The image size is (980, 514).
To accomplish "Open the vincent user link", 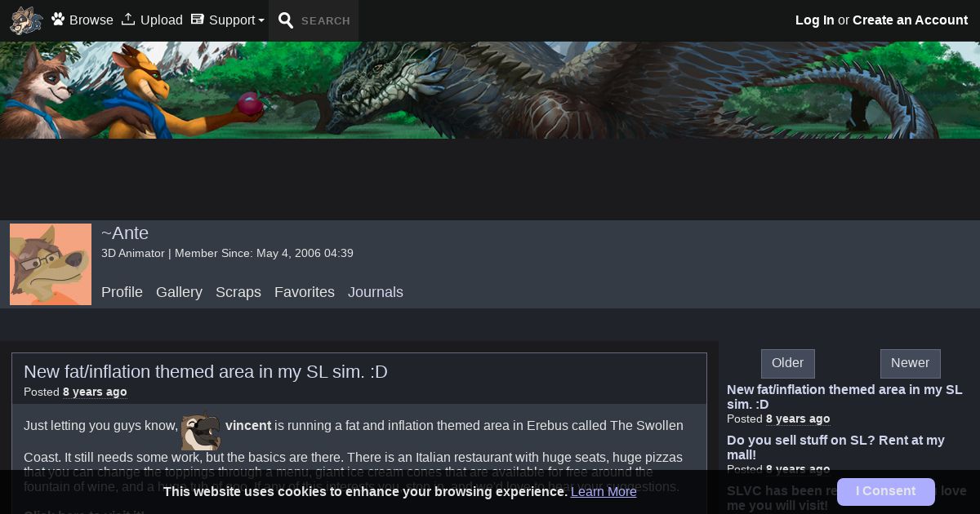I will [x=248, y=426].
